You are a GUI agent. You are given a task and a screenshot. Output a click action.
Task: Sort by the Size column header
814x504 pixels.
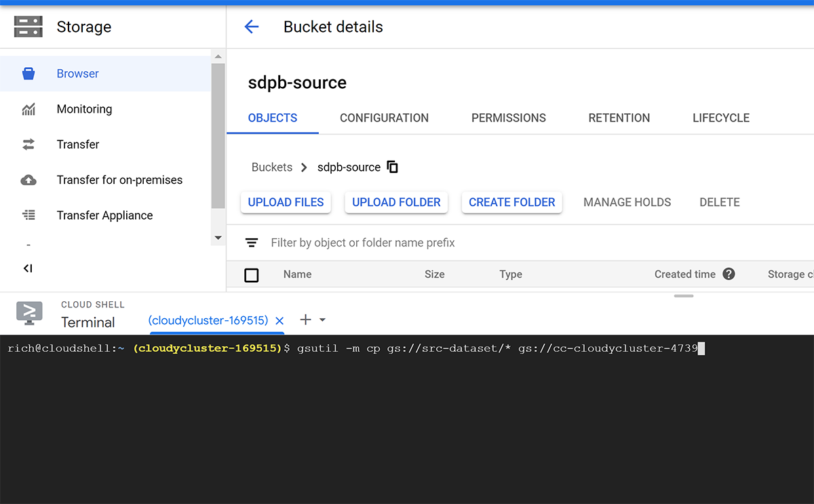(x=435, y=274)
